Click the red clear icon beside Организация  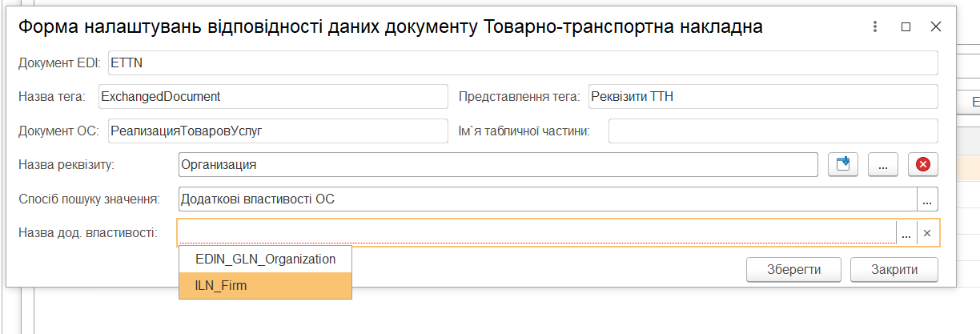tap(922, 164)
